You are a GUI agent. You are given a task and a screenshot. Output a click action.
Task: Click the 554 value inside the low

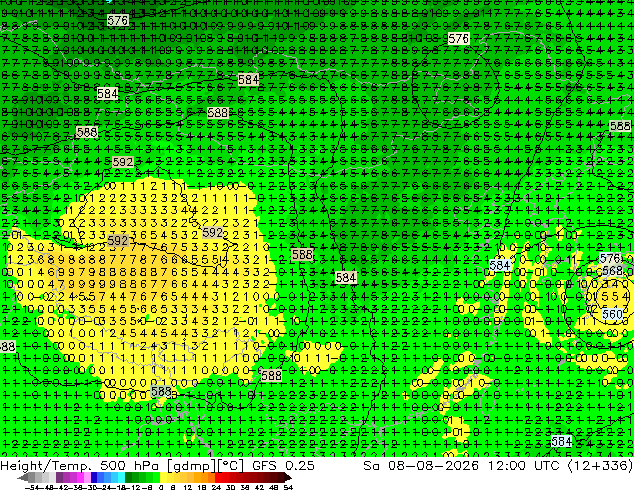615,297
